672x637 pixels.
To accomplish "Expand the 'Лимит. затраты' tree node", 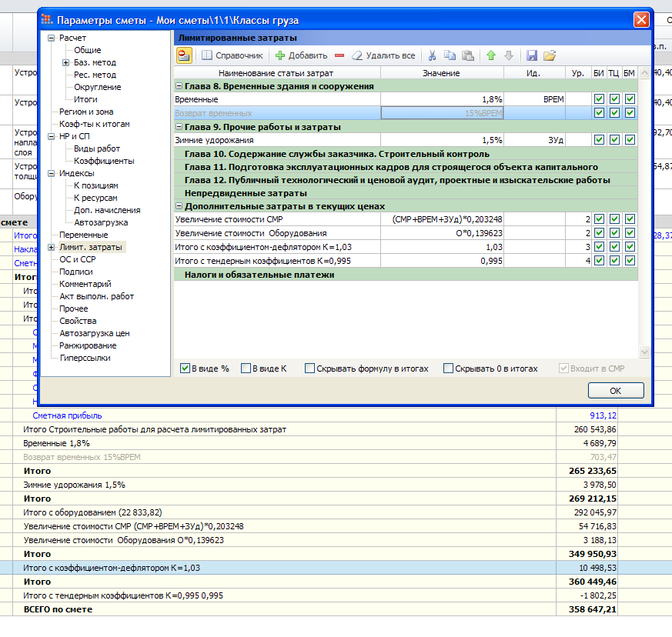I will pos(52,247).
